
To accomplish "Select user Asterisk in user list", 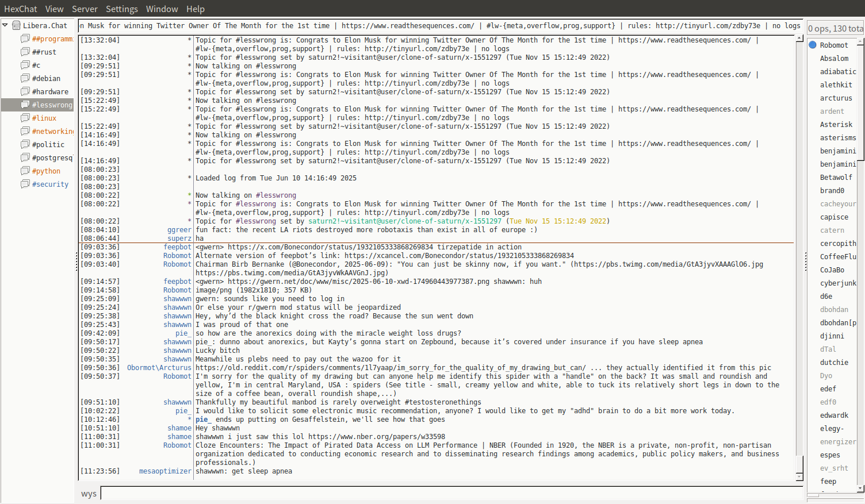I will tap(836, 124).
